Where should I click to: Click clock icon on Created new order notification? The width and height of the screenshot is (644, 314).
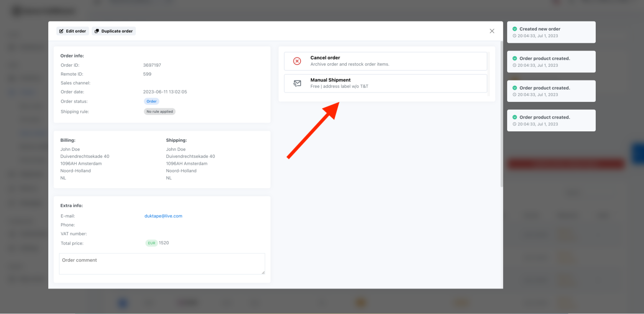pos(514,36)
